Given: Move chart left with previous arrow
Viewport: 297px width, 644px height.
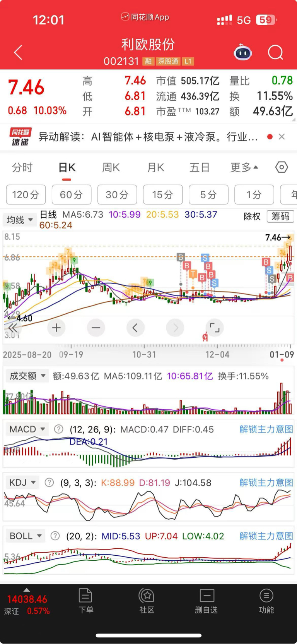Looking at the screenshot, I should click(135, 328).
